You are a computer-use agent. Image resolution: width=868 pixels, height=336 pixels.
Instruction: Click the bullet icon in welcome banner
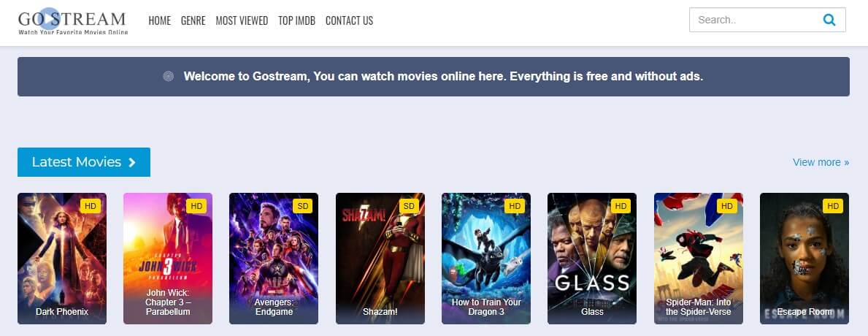click(169, 77)
